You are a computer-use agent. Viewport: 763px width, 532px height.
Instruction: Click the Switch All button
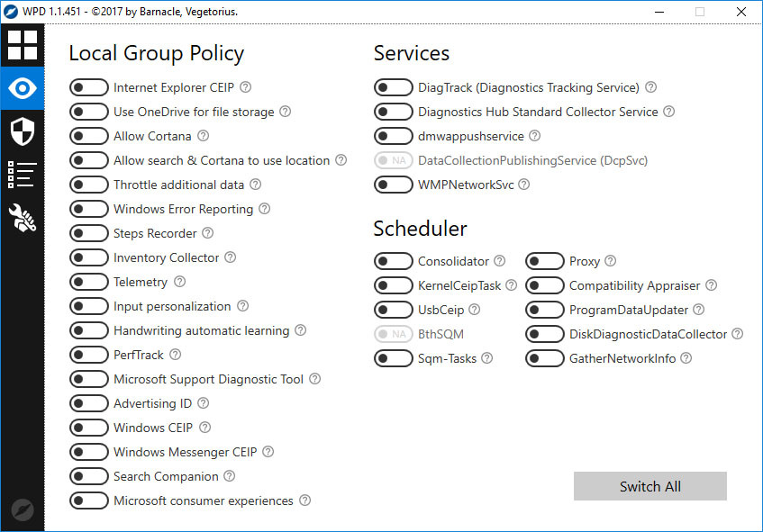649,486
